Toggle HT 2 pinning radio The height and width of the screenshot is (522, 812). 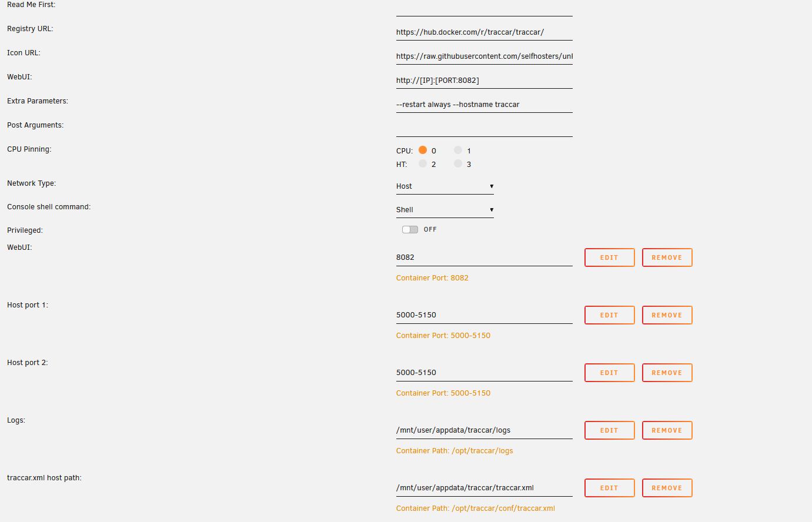423,163
